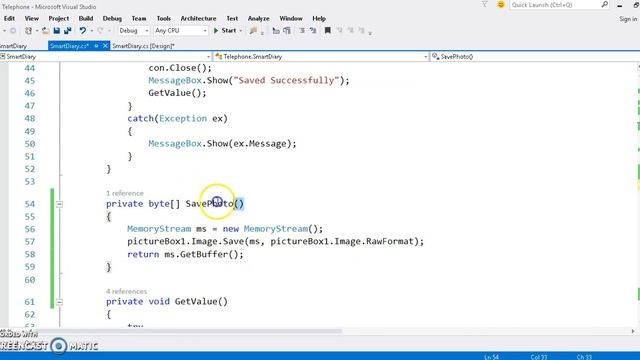Viewport: 640px width, 360px height.
Task: Click 'Saved Successfully' string on line 45
Action: [286, 80]
